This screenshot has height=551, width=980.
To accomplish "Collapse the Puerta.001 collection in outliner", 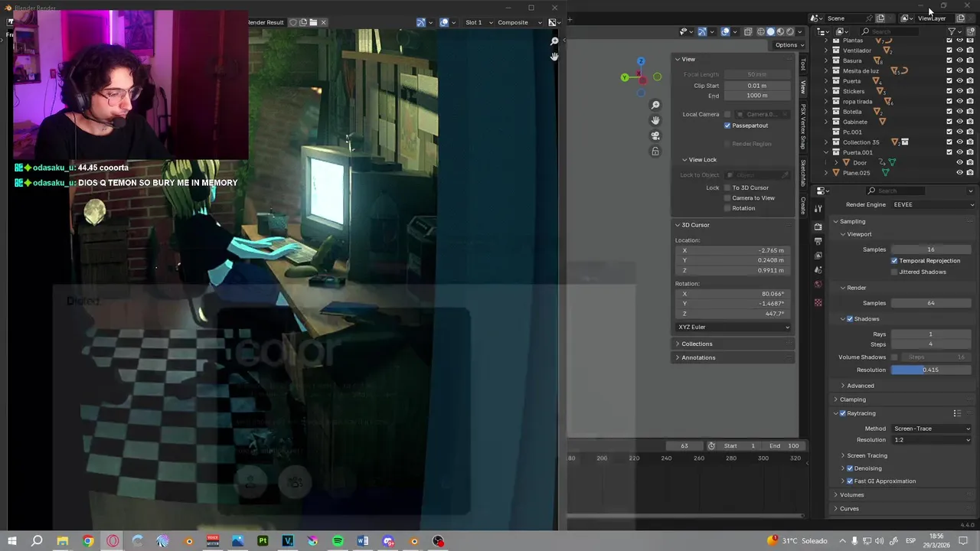I will click(x=826, y=152).
